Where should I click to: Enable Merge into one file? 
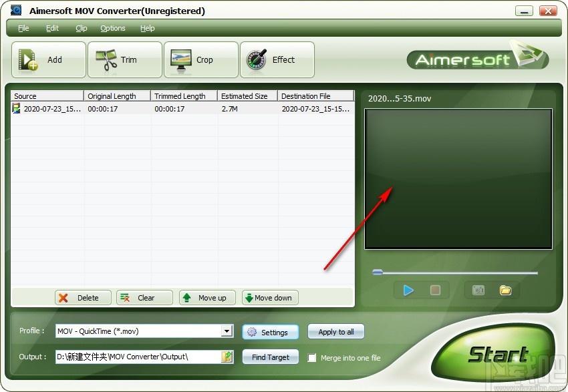312,358
